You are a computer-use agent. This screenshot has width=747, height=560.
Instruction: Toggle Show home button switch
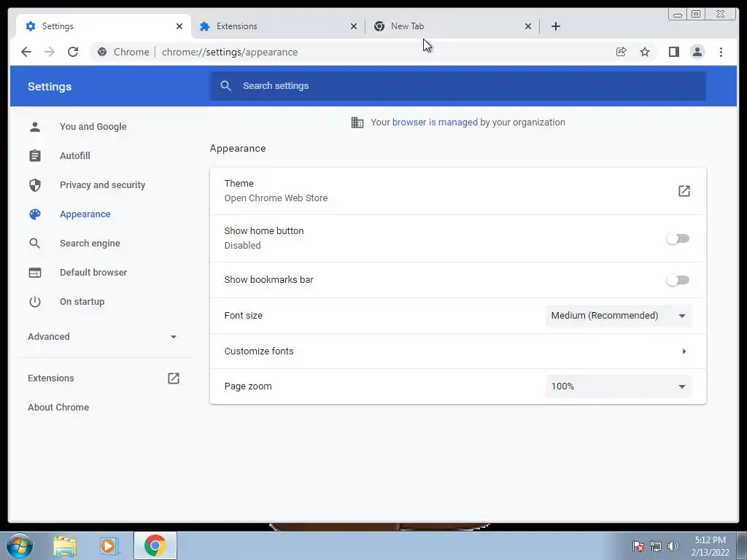[678, 238]
